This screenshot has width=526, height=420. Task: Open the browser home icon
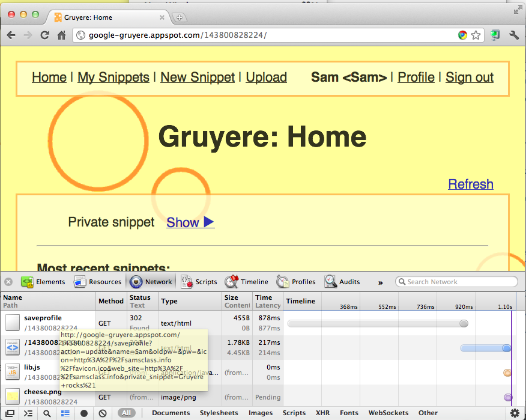click(x=61, y=35)
